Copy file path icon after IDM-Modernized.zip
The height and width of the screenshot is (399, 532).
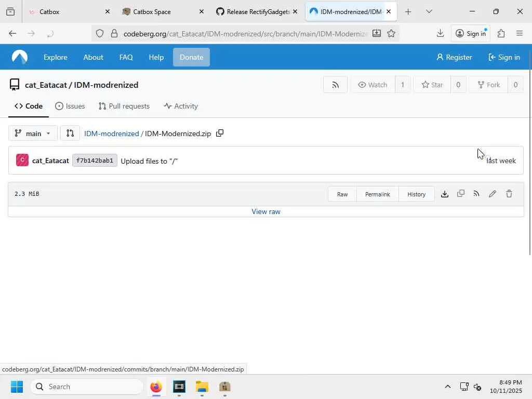(220, 133)
